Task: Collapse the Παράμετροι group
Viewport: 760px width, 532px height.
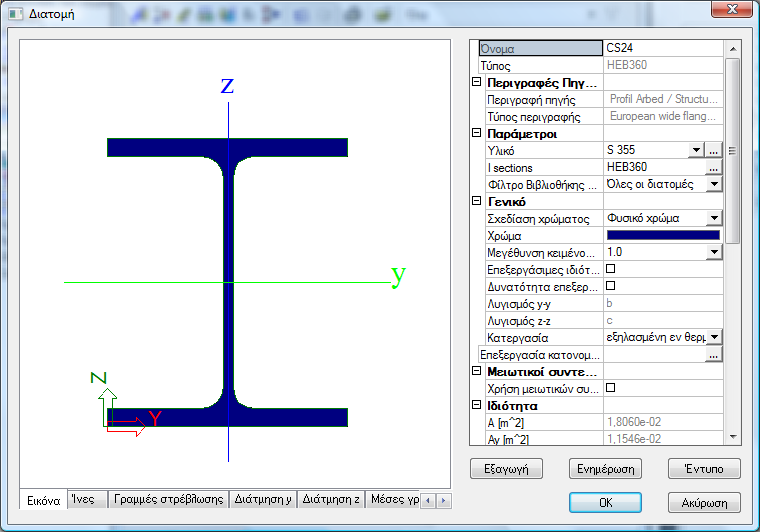Action: [x=476, y=133]
